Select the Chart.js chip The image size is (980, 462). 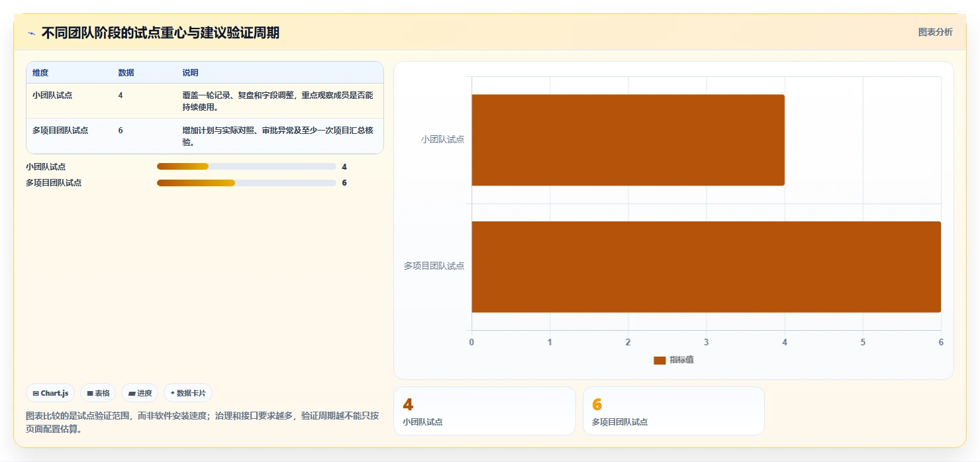(x=50, y=393)
